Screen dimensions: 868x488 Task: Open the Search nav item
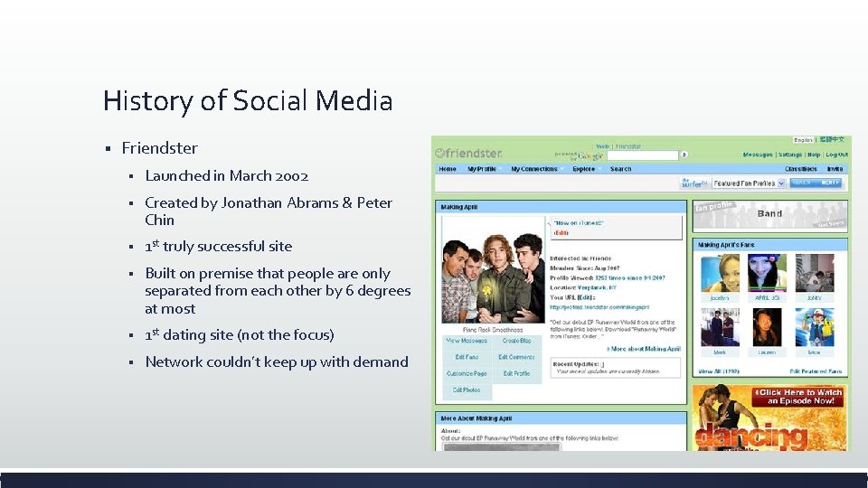[x=620, y=169]
